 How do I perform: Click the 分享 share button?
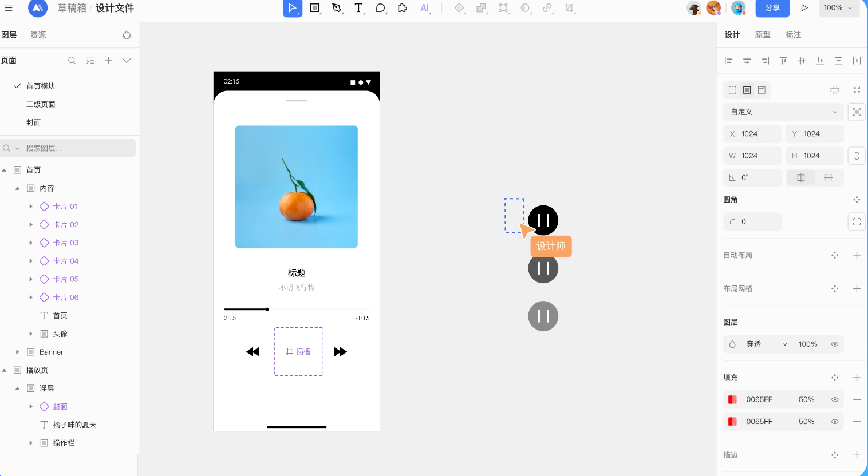[x=773, y=8]
